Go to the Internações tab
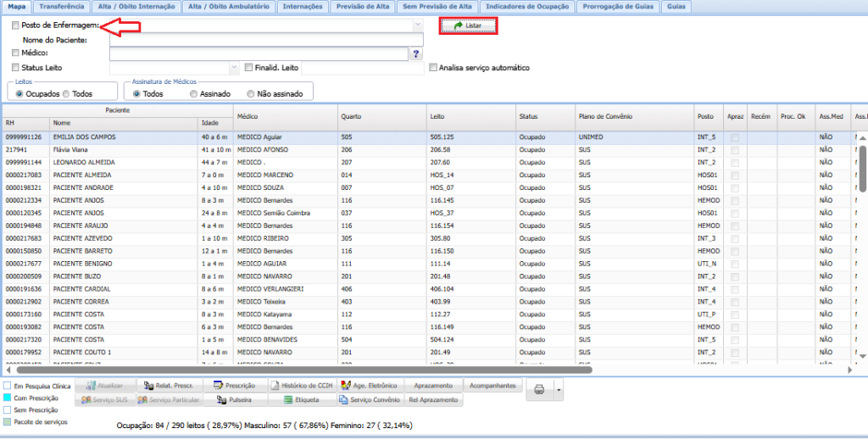The height and width of the screenshot is (440, 868). pos(303,7)
